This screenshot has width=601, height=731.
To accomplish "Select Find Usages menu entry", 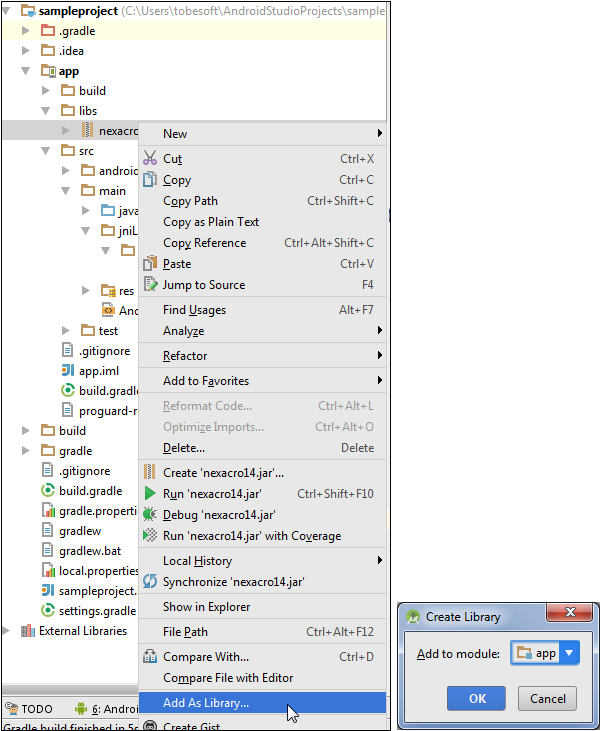I will (262, 310).
